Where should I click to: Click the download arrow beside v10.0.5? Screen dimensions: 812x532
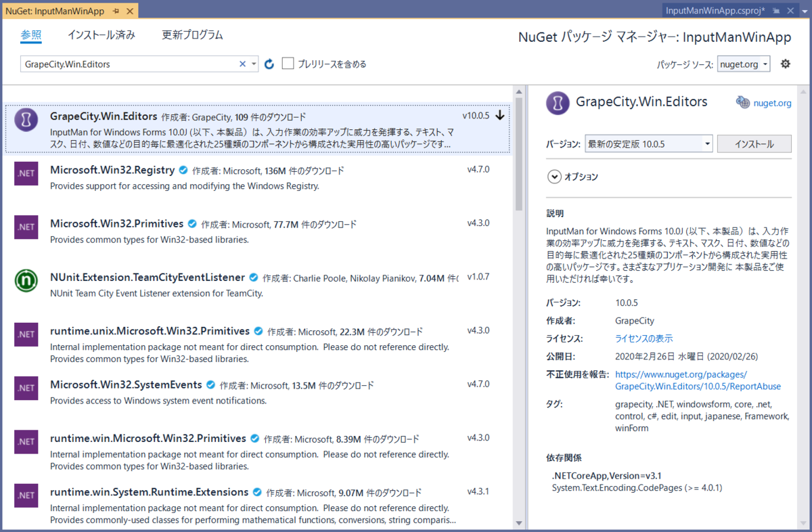click(500, 116)
